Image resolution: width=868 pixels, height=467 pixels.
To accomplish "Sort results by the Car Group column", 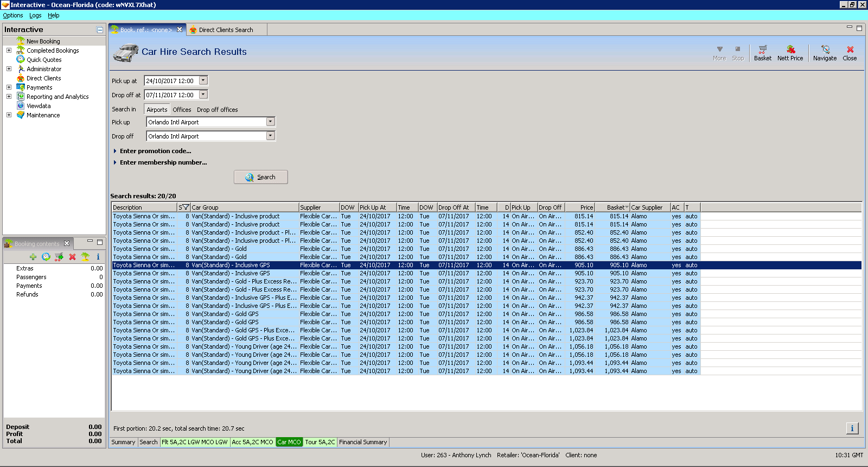I will pyautogui.click(x=245, y=207).
